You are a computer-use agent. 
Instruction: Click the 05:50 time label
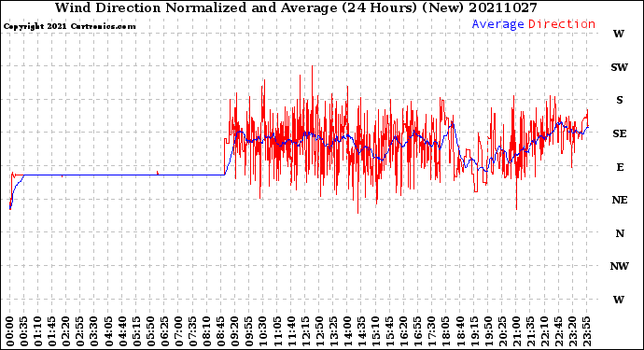point(151,331)
